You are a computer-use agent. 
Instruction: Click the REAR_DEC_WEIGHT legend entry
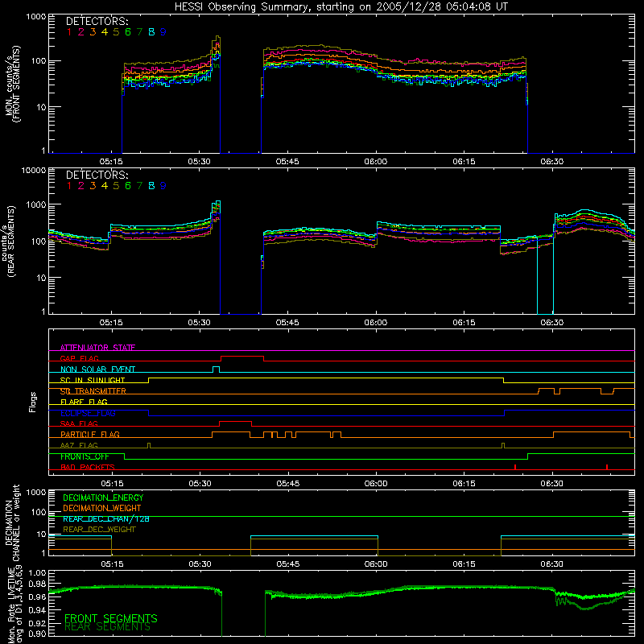tap(99, 530)
